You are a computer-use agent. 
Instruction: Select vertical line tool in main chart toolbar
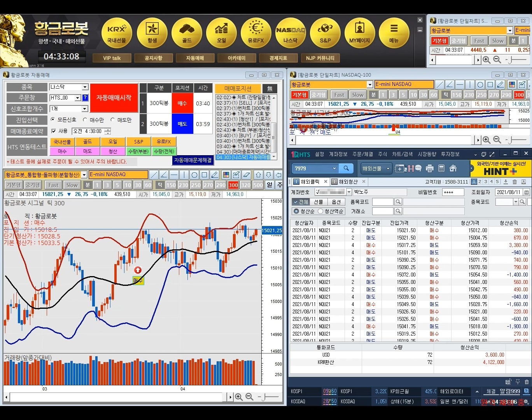point(184,175)
